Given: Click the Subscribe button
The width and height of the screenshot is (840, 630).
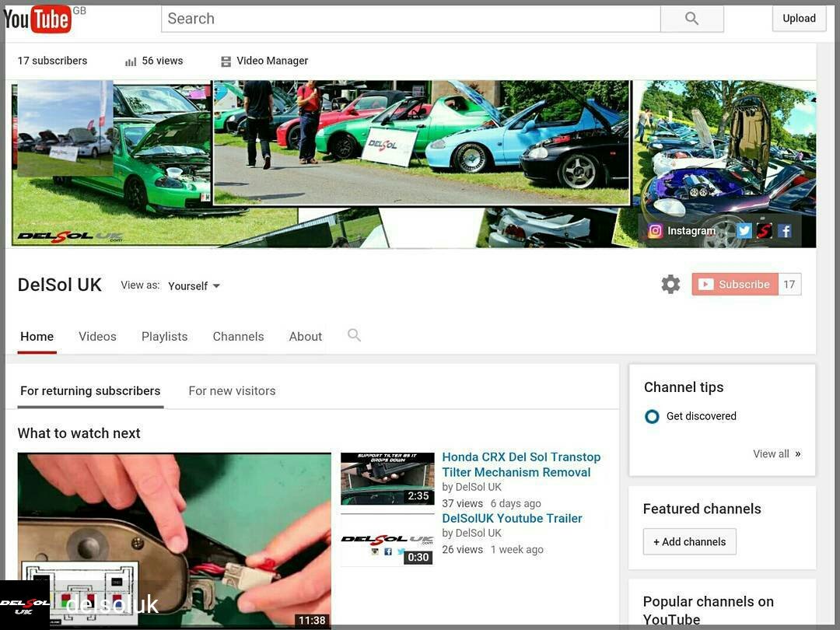Looking at the screenshot, I should coord(734,284).
